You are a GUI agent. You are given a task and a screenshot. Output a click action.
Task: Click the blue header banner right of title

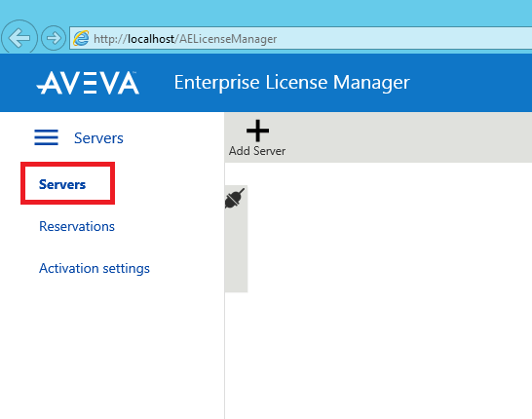[x=472, y=83]
